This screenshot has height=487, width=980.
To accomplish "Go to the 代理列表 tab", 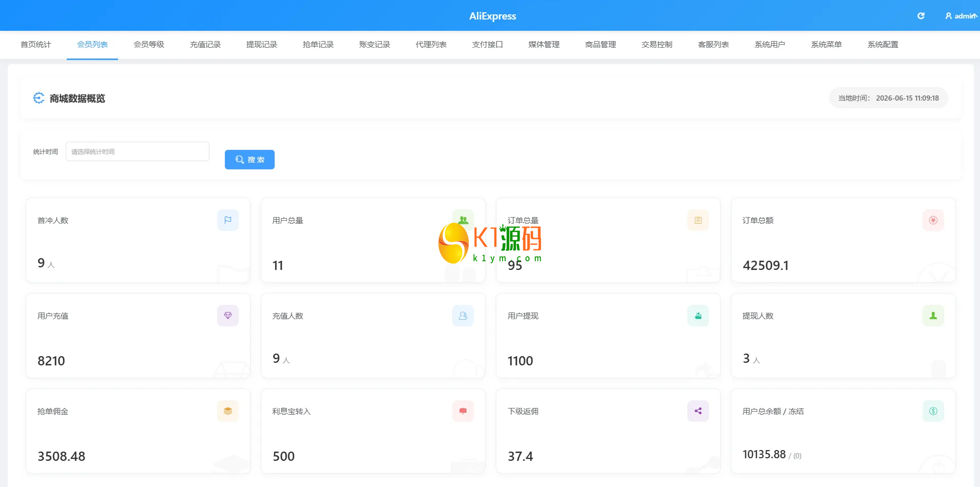I will click(431, 45).
